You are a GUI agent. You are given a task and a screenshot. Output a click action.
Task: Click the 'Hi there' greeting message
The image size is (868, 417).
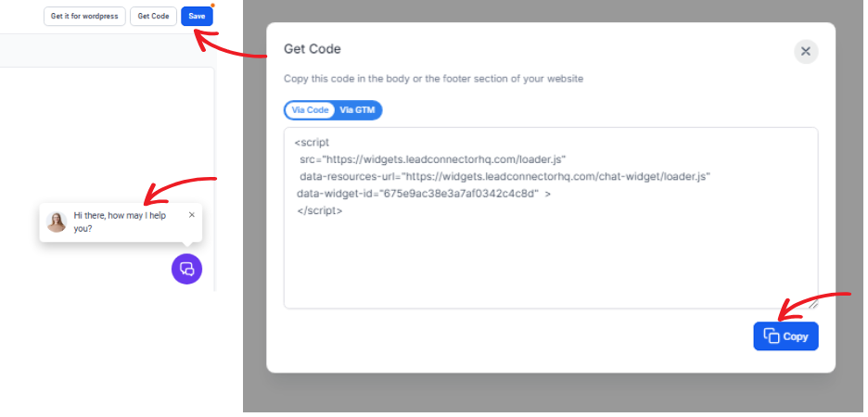pyautogui.click(x=121, y=221)
